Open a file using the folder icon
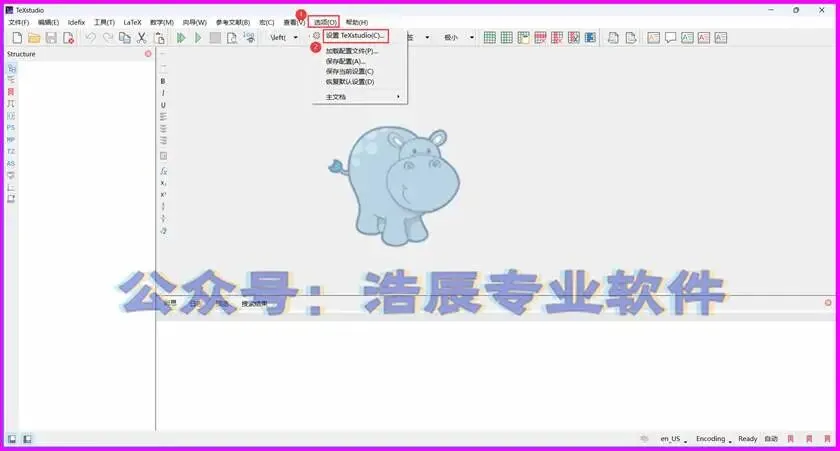 point(34,37)
